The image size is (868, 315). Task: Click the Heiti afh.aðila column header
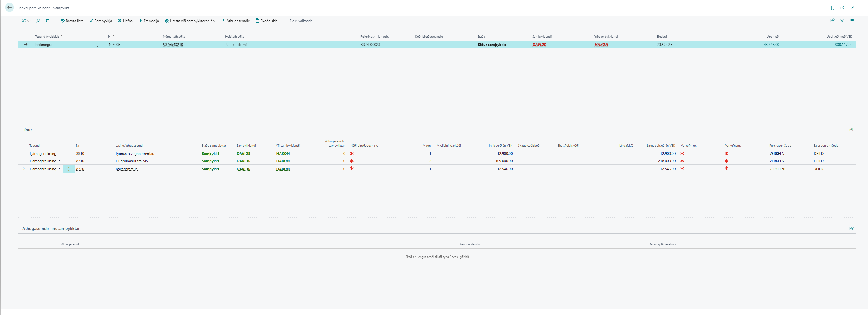pos(235,36)
